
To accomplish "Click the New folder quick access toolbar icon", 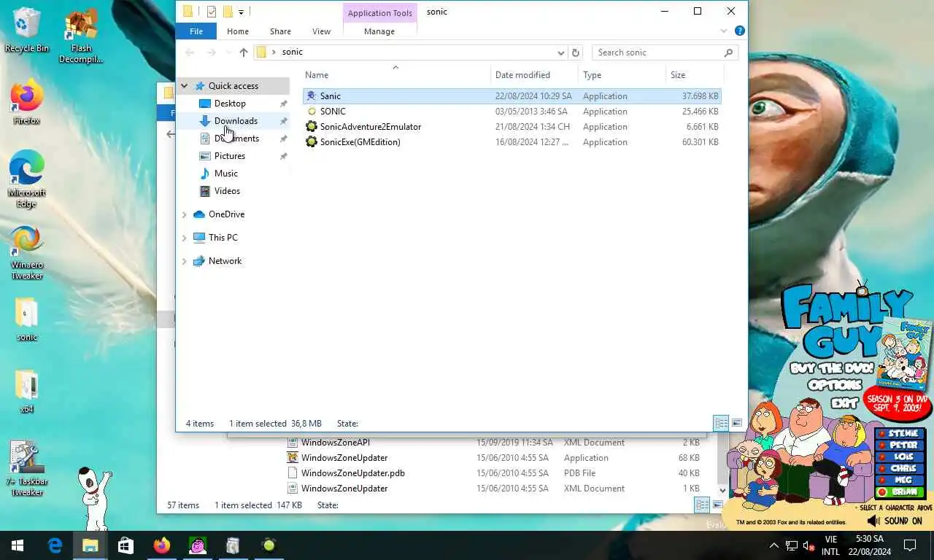I will click(228, 12).
